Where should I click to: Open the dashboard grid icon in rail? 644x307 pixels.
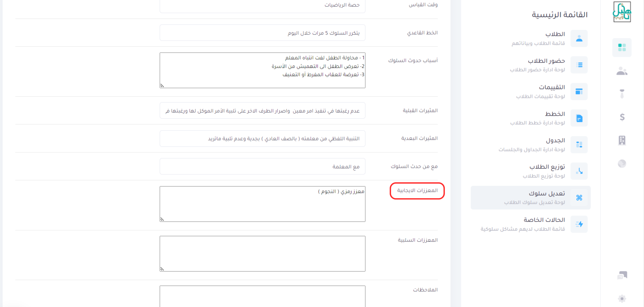[x=622, y=47]
